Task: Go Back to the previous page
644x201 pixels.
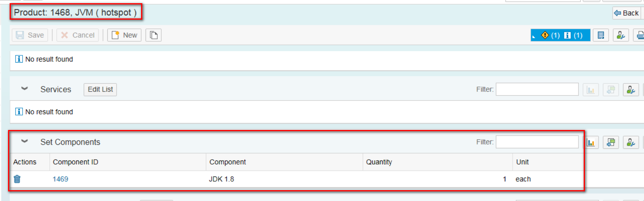Action: [x=626, y=13]
